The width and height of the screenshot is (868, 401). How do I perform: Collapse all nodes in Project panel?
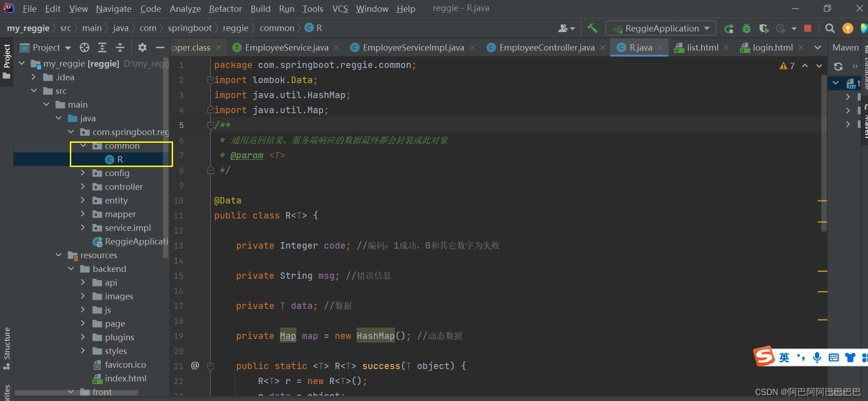click(x=120, y=47)
